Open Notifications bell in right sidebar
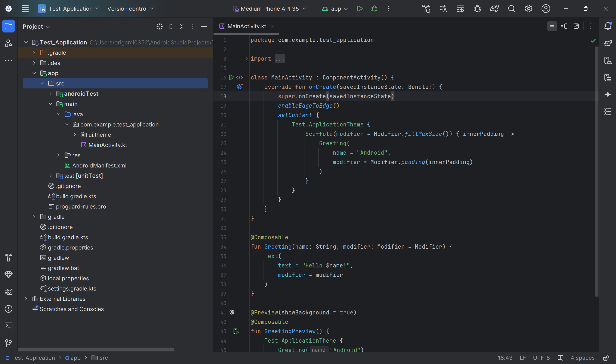This screenshot has height=364, width=616. (608, 26)
